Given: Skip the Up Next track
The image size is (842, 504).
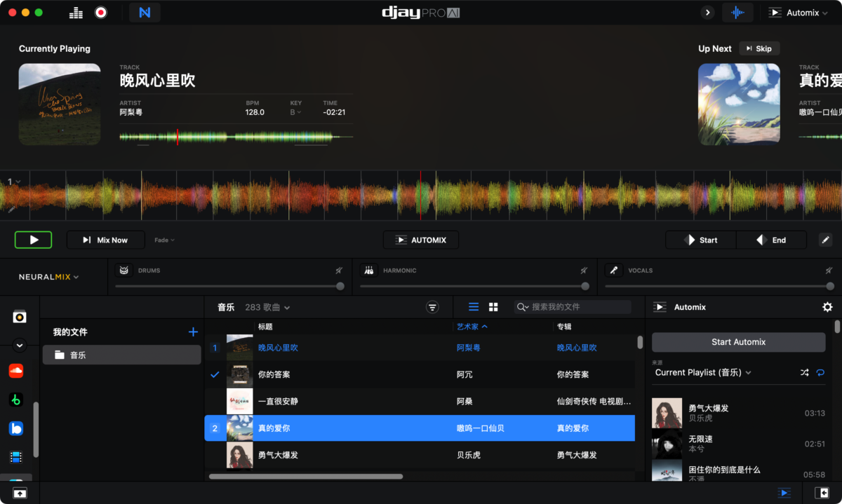Looking at the screenshot, I should coord(759,48).
